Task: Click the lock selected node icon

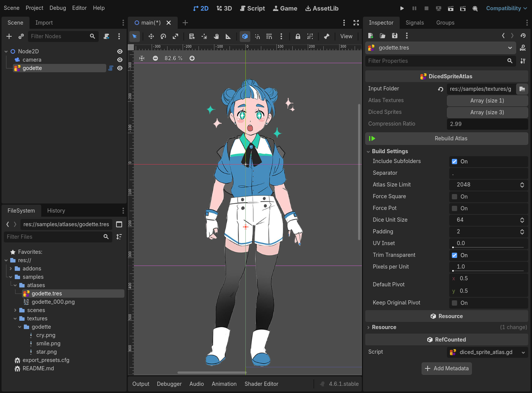Action: 298,36
